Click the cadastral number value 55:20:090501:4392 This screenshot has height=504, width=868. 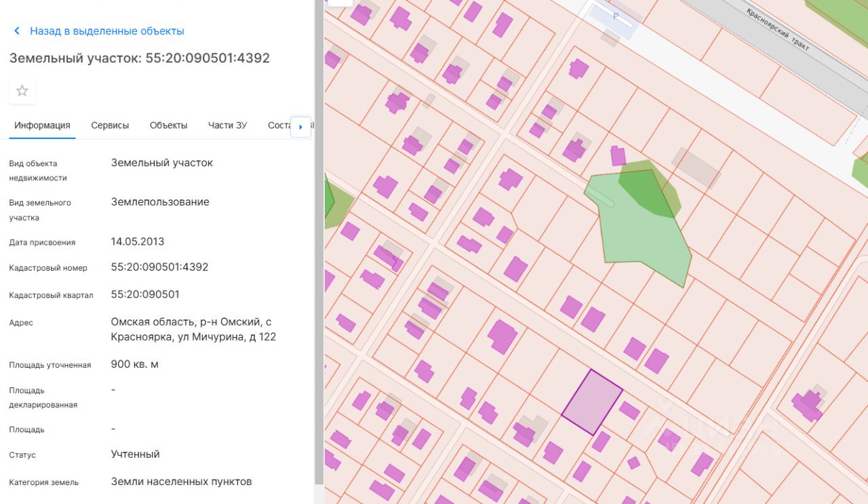tap(159, 267)
